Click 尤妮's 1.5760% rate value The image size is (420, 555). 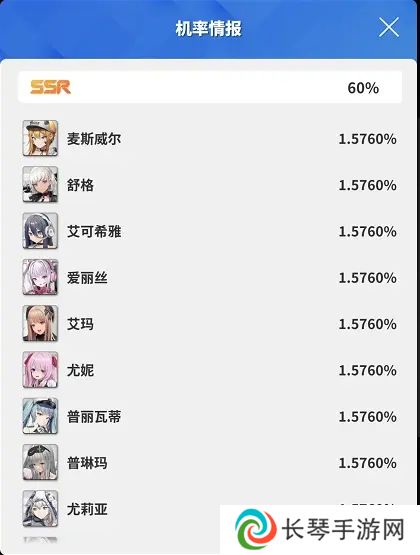pos(367,371)
